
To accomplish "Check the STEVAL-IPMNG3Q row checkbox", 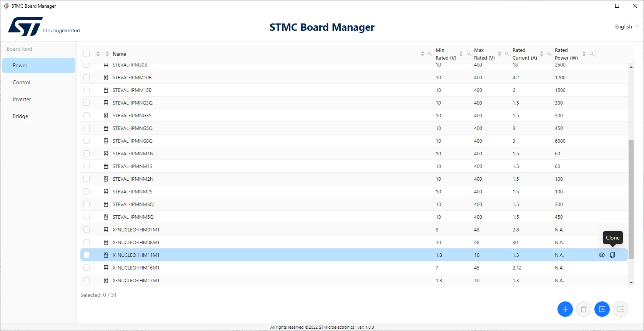I will (87, 103).
